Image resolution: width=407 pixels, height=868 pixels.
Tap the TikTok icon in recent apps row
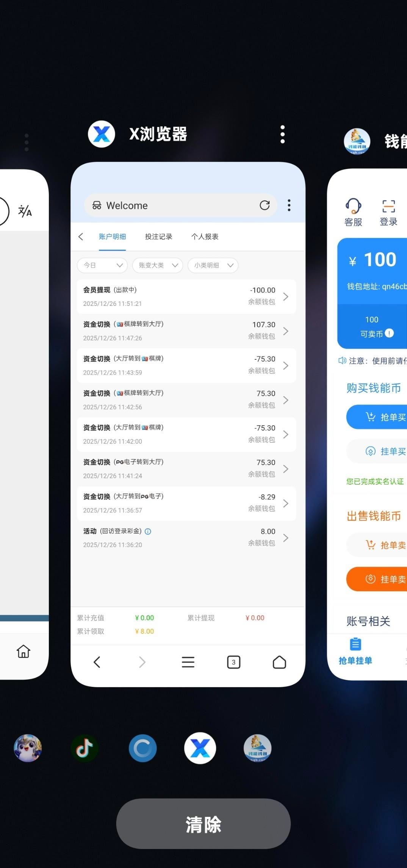[85, 748]
